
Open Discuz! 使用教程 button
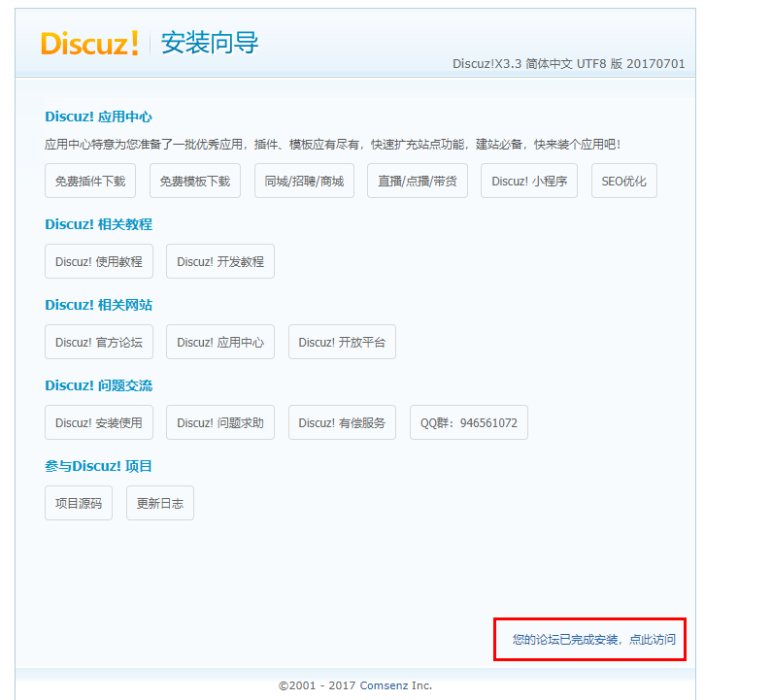(99, 261)
